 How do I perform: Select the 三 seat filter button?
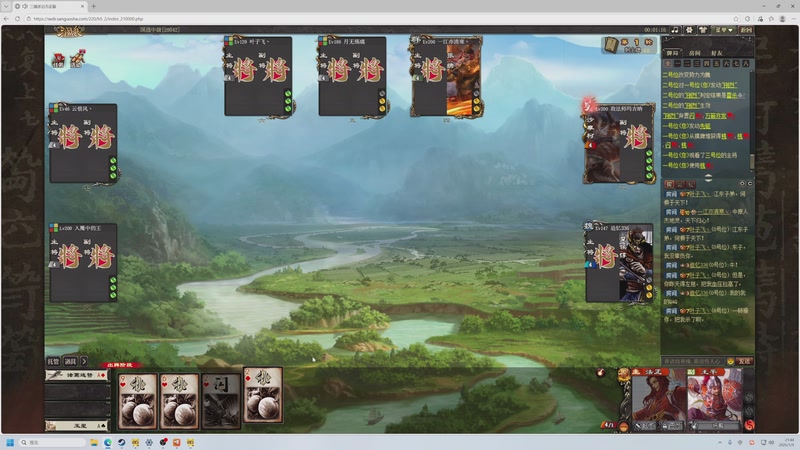696,63
